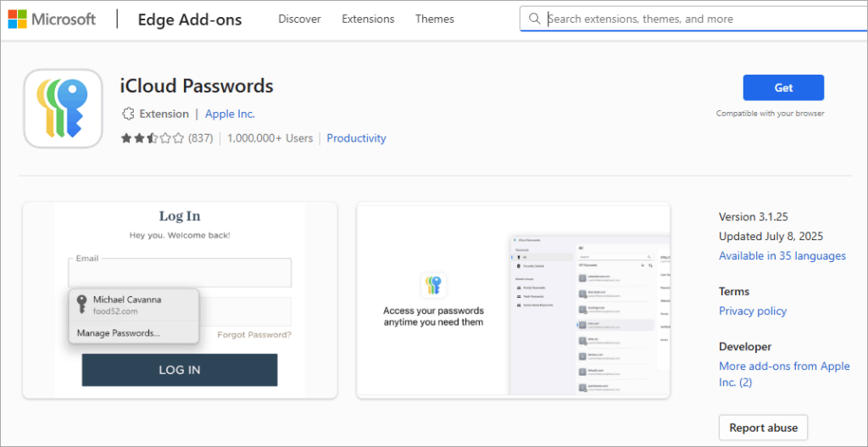Go to the Themes tab
This screenshot has width=868, height=447.
(435, 19)
